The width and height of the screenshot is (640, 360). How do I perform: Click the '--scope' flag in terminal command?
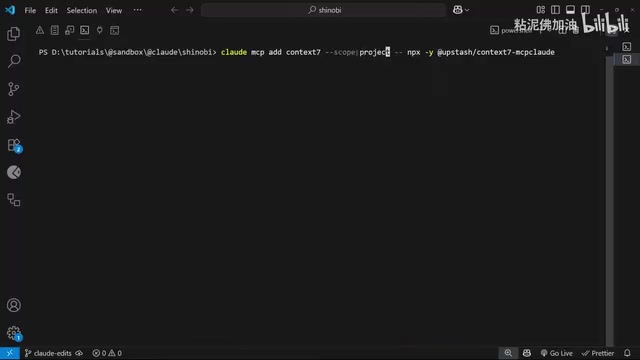340,52
